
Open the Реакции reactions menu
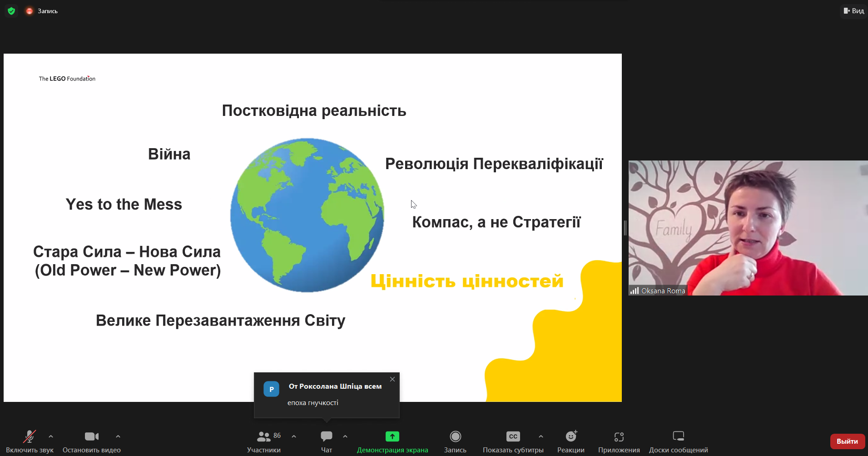571,436
